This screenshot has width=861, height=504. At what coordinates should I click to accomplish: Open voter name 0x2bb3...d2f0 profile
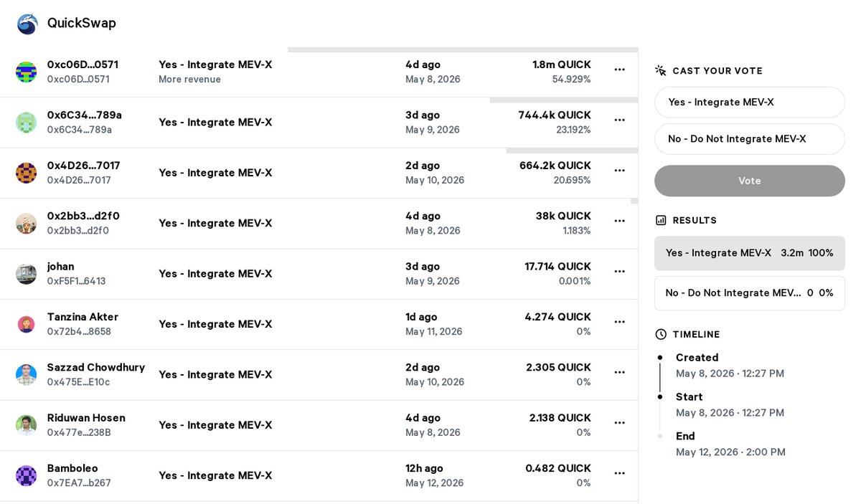(83, 216)
